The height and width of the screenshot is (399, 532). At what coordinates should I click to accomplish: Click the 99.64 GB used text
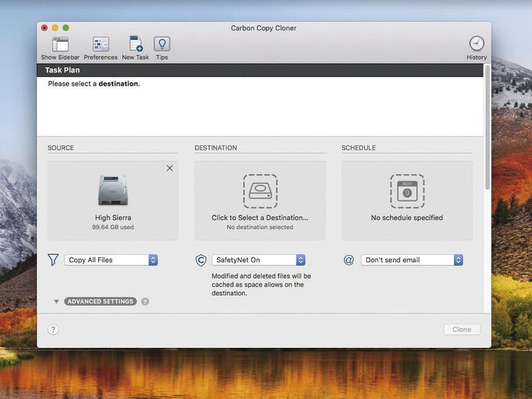tap(113, 227)
